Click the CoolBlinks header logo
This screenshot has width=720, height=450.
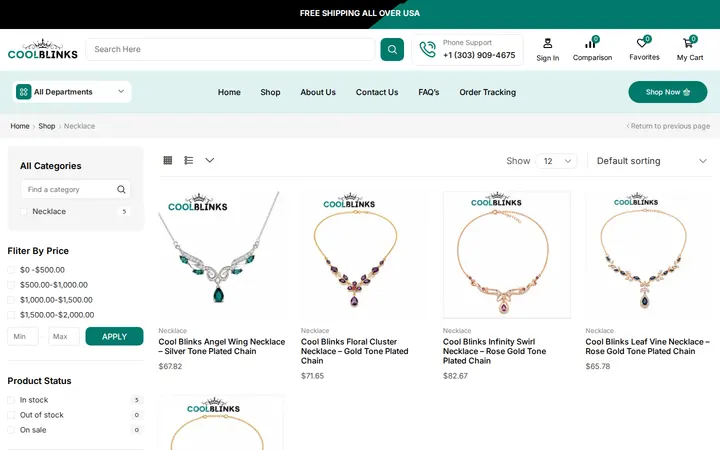click(x=43, y=50)
